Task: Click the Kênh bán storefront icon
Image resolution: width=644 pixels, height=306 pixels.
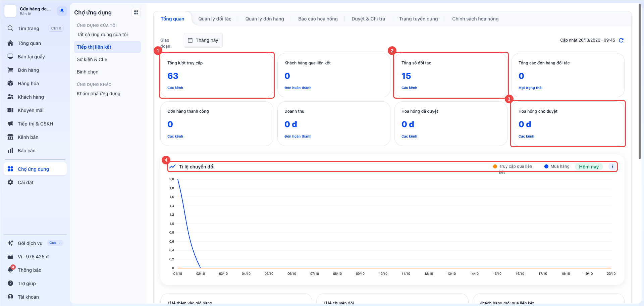Action: point(10,137)
